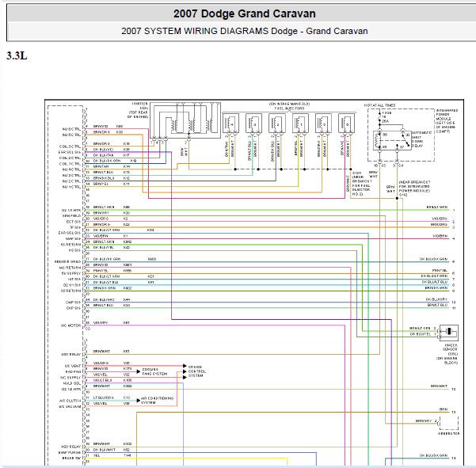Click fuel injector number 1 symbol
This screenshot has width=476, height=468.
pyautogui.click(x=300, y=124)
